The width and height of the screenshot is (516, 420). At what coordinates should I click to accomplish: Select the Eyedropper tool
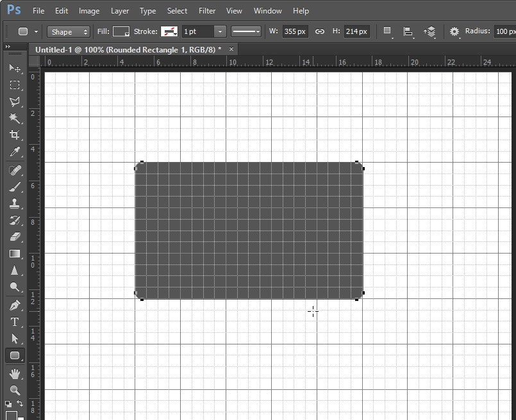click(x=15, y=152)
